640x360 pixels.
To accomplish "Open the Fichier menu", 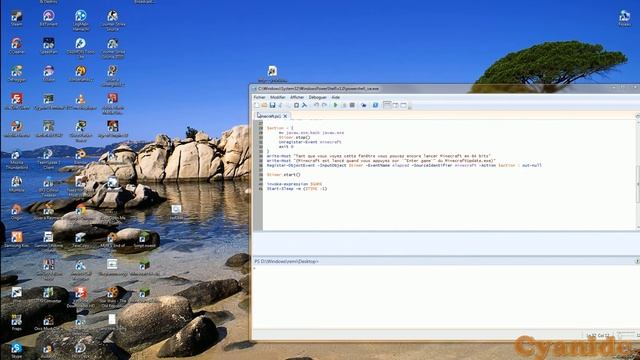I will click(x=259, y=98).
